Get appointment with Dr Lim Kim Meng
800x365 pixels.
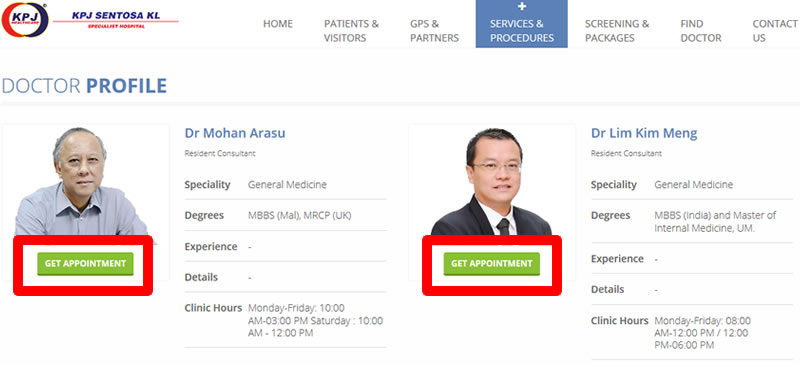tap(491, 264)
